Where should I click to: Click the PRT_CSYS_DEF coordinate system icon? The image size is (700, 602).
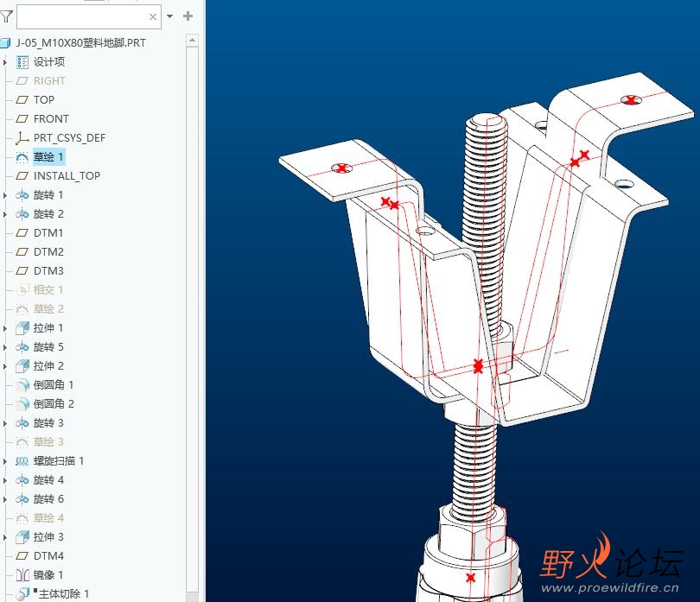pyautogui.click(x=22, y=138)
